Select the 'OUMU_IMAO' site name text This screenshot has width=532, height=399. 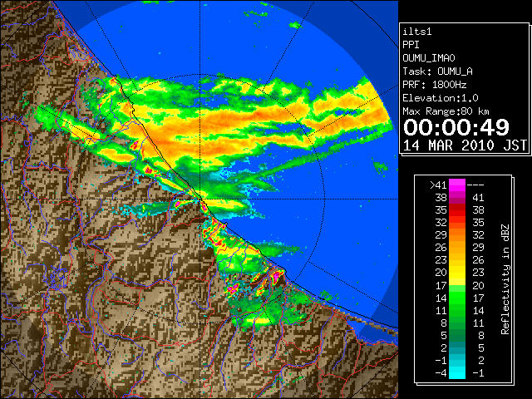[x=429, y=58]
